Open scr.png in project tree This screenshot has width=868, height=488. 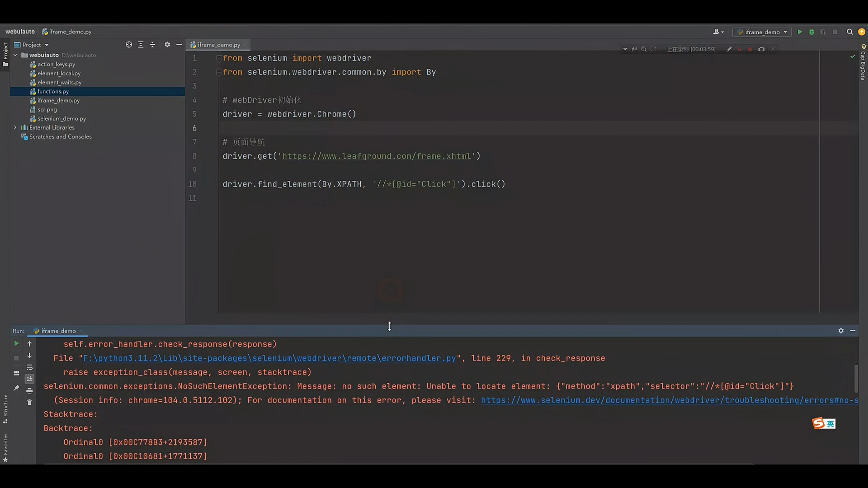[47, 109]
